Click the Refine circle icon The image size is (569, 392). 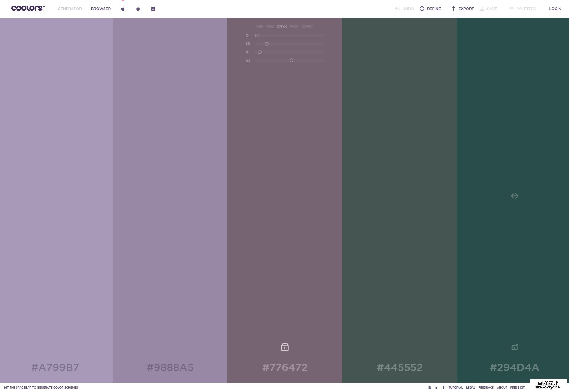422,9
